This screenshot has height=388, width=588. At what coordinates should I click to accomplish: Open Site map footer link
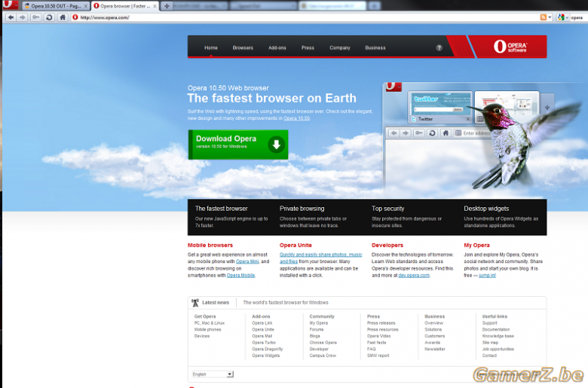[490, 343]
